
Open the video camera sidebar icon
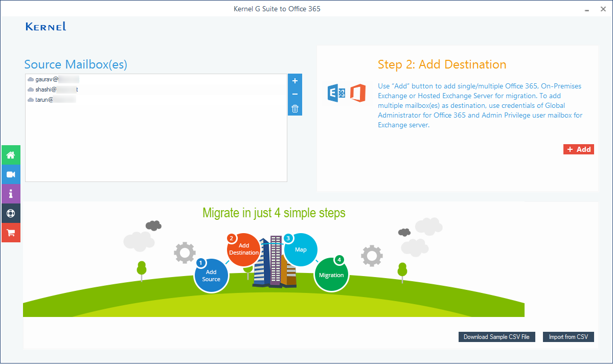pos(11,174)
